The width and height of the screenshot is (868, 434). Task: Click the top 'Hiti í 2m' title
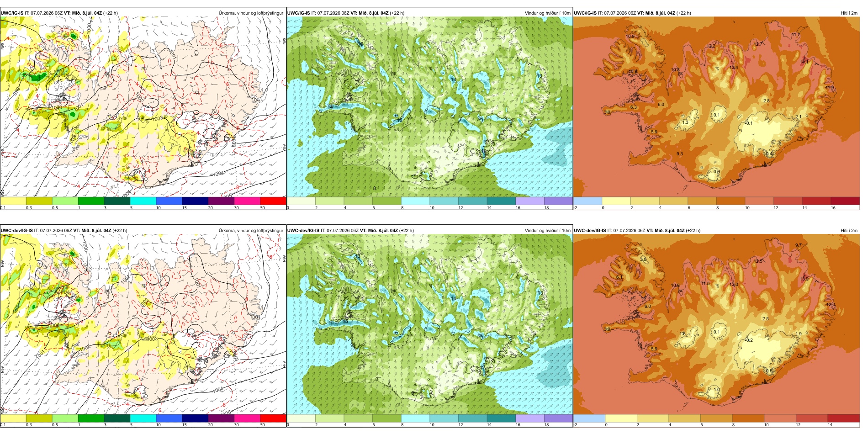click(849, 13)
